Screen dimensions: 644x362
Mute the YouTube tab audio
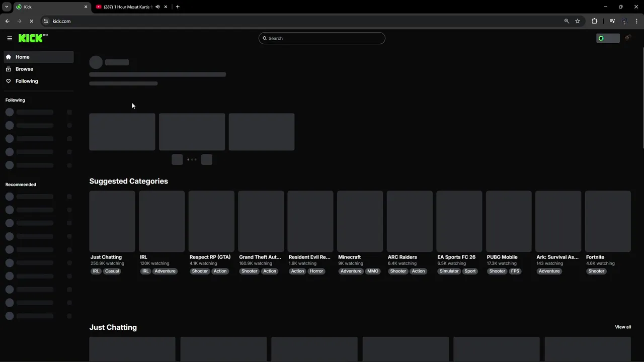pyautogui.click(x=157, y=7)
